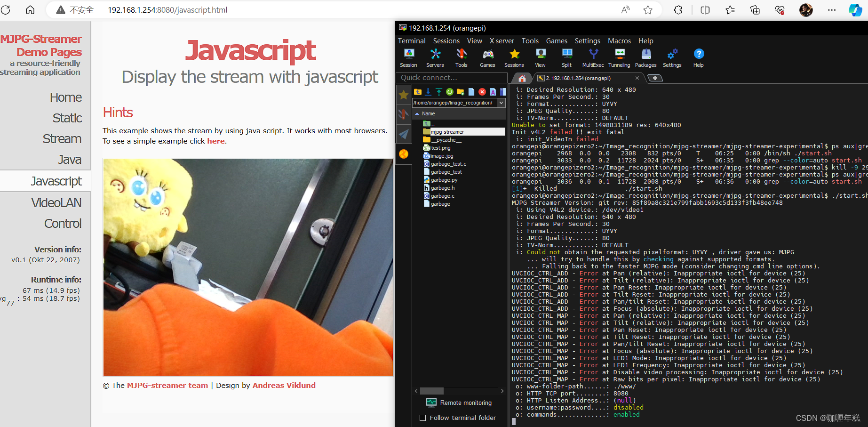Open the Tools sidebar tab with knife icon
868x427 pixels.
pos(404,114)
